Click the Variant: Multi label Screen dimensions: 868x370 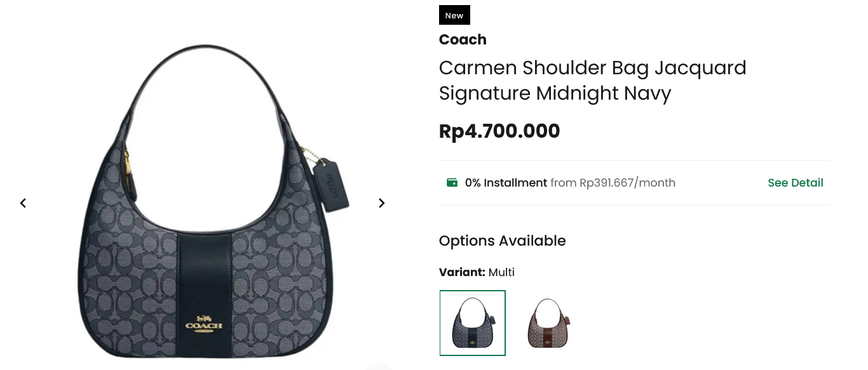tap(477, 272)
